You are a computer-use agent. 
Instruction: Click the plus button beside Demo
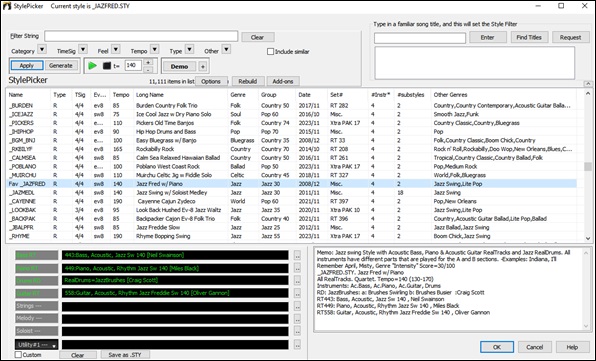coord(203,66)
